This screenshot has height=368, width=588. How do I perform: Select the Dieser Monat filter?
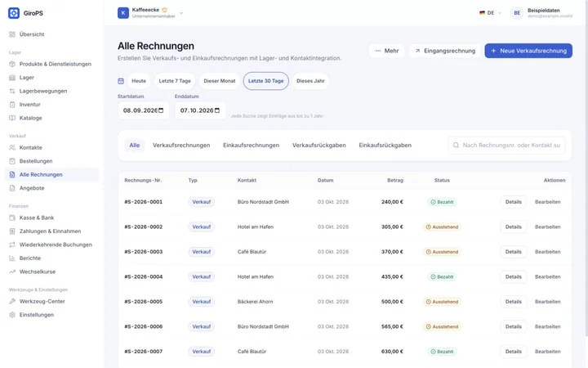click(x=220, y=81)
